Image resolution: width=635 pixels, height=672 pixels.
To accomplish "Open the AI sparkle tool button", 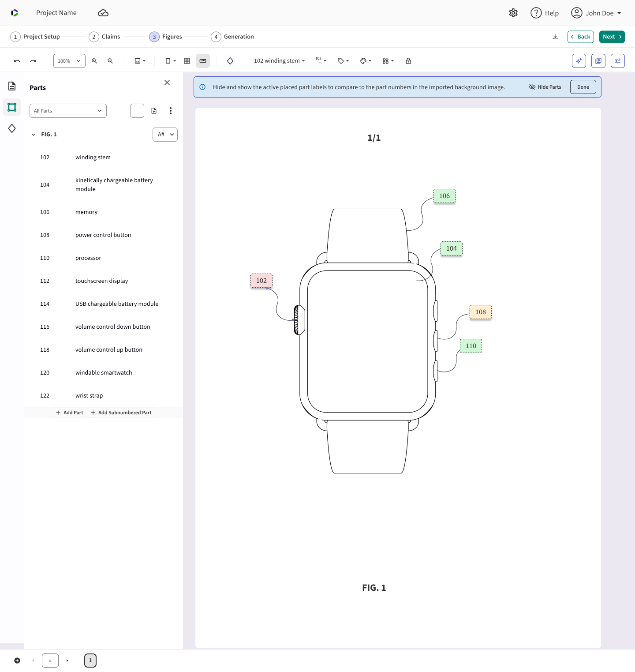I will click(579, 61).
